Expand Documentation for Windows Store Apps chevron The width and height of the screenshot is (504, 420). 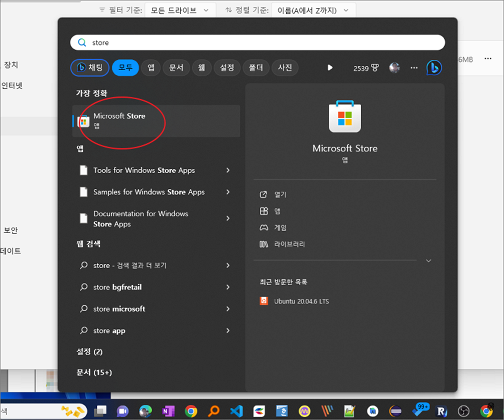[x=228, y=218]
